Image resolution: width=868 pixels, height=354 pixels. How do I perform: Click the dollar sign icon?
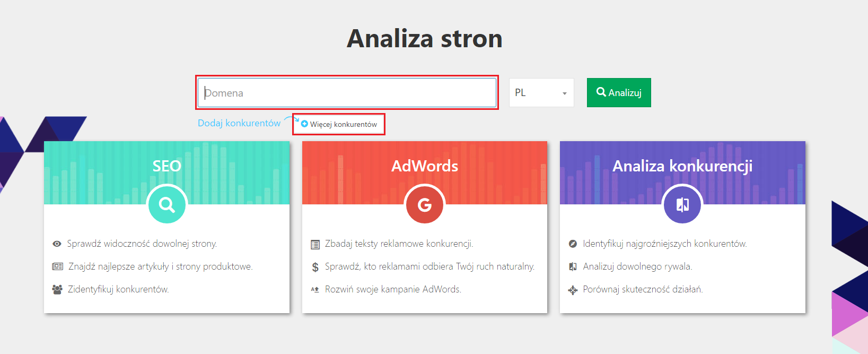315,267
